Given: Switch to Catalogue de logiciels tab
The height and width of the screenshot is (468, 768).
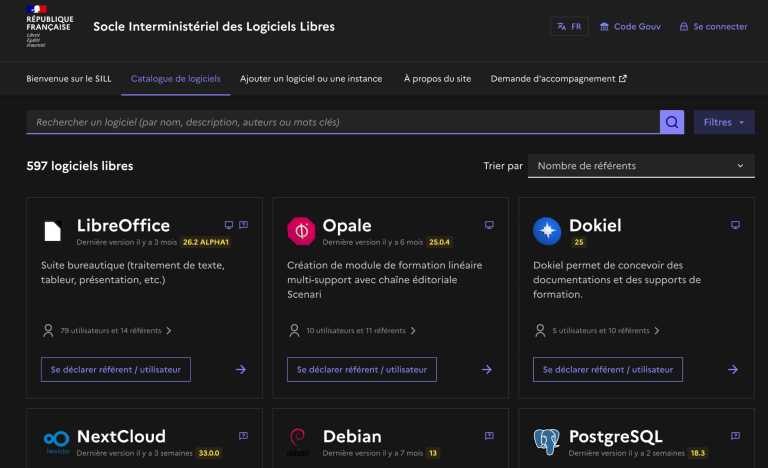Looking at the screenshot, I should [x=175, y=78].
